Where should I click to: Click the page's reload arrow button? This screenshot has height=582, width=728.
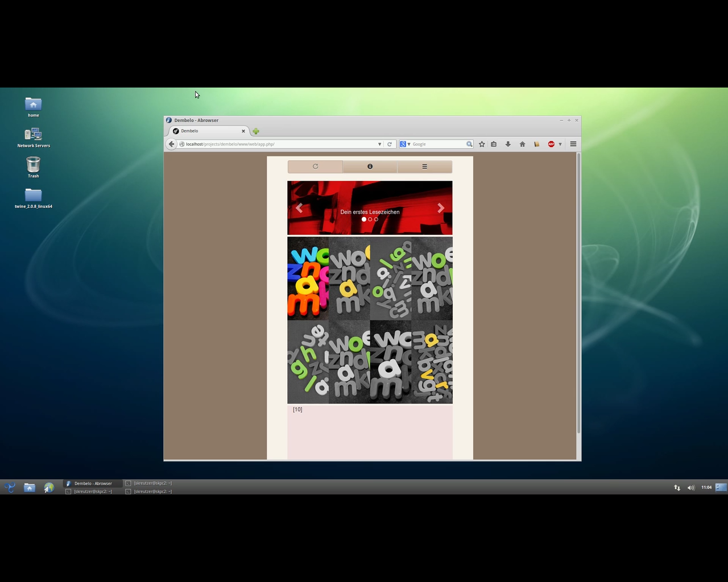315,167
